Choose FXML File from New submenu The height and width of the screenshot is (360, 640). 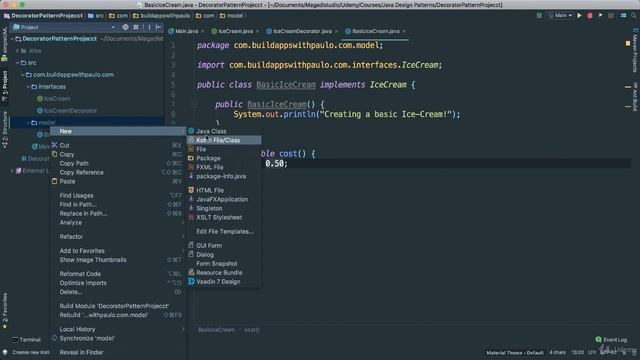pos(224,167)
